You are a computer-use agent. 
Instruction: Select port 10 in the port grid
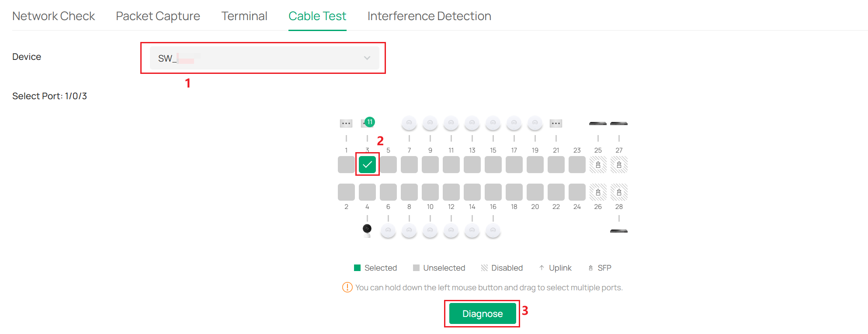pyautogui.click(x=430, y=192)
